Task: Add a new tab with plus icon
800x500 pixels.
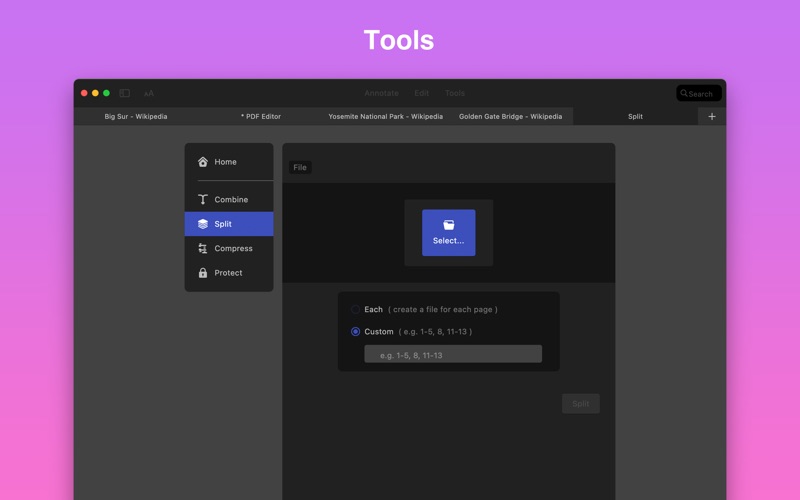Action: [x=712, y=116]
